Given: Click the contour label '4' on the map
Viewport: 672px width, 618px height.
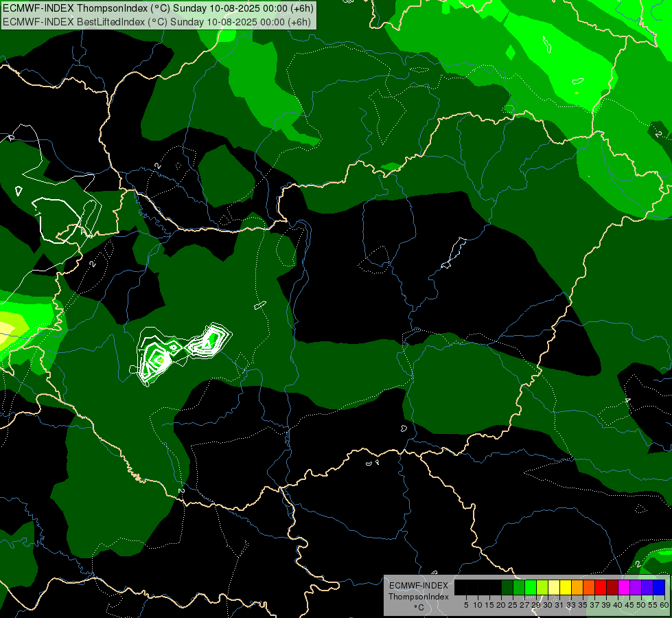Looking at the screenshot, I should click(627, 400).
